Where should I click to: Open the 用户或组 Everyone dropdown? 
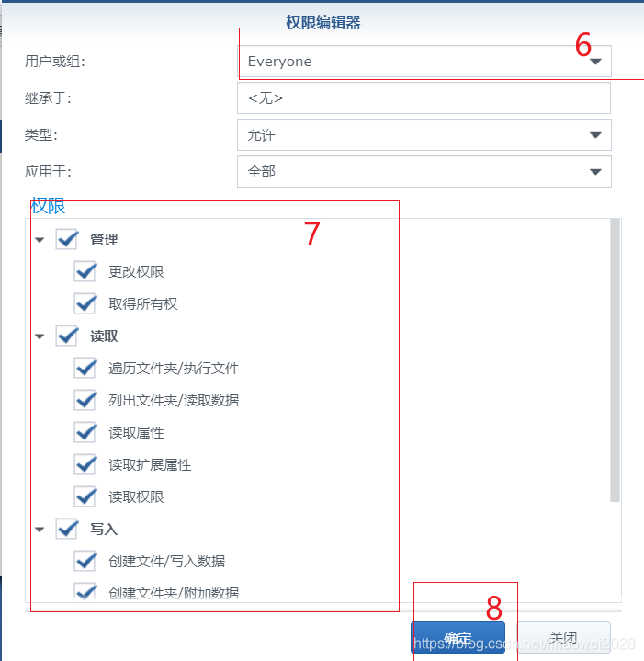point(424,62)
